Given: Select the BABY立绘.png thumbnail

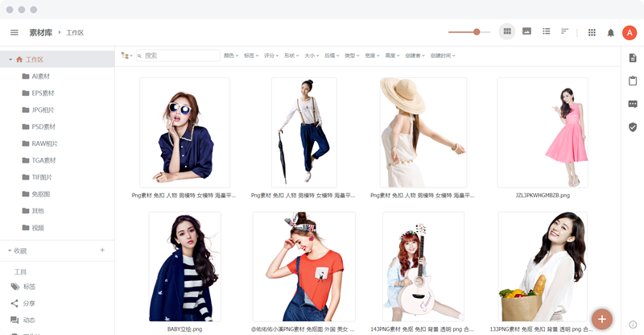Looking at the screenshot, I should point(185,267).
